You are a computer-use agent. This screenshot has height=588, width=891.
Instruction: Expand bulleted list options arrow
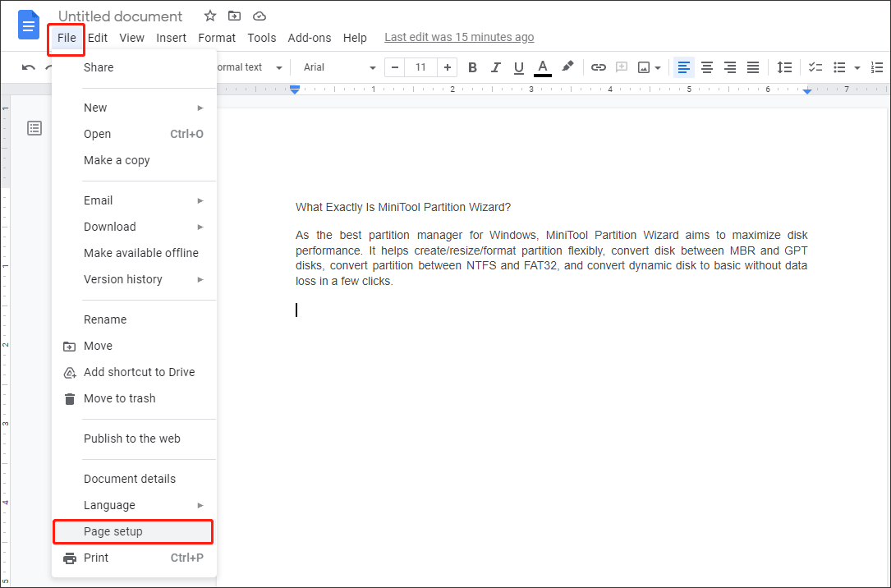pos(857,68)
